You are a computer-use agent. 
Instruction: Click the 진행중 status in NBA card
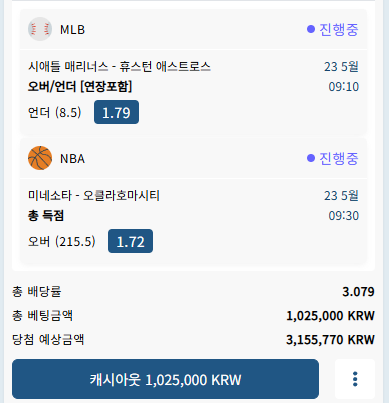(x=339, y=158)
